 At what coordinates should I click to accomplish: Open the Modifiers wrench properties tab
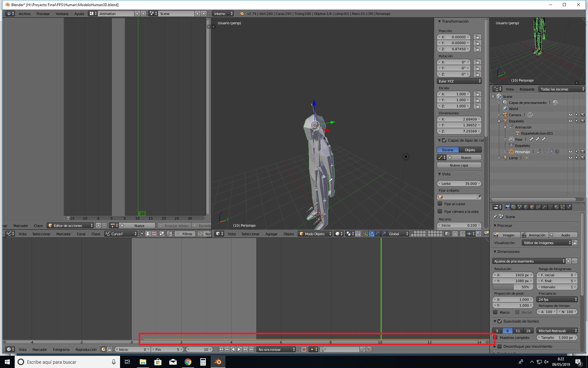(x=544, y=207)
